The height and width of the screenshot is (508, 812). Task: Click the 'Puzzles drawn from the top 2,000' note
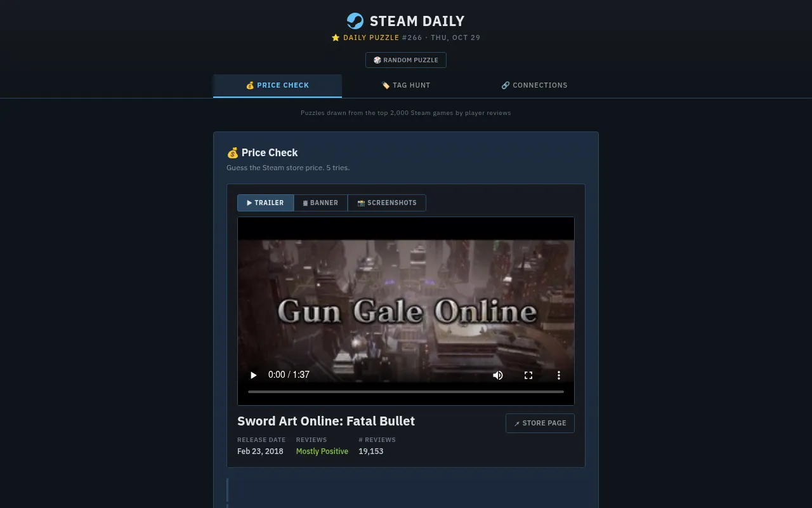pyautogui.click(x=406, y=113)
